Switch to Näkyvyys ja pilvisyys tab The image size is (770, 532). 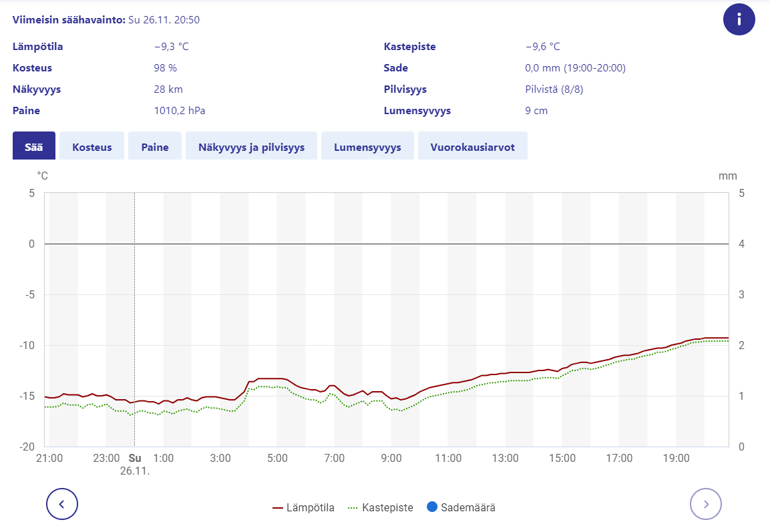[x=251, y=146]
